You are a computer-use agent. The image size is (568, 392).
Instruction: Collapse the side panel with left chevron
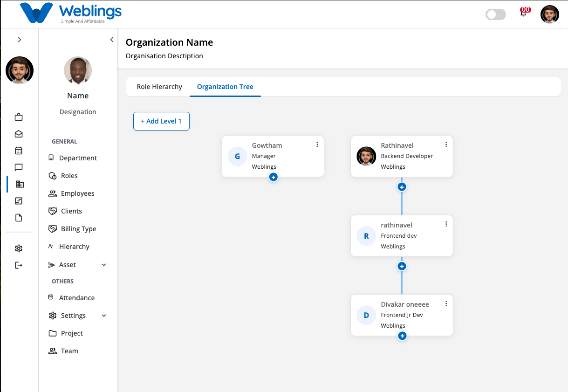(x=112, y=40)
